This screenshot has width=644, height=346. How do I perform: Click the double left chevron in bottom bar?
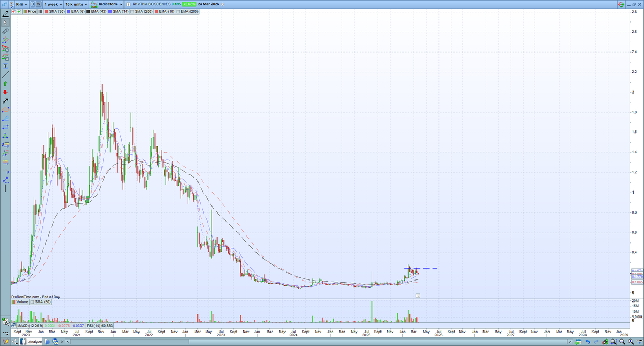pos(62,342)
